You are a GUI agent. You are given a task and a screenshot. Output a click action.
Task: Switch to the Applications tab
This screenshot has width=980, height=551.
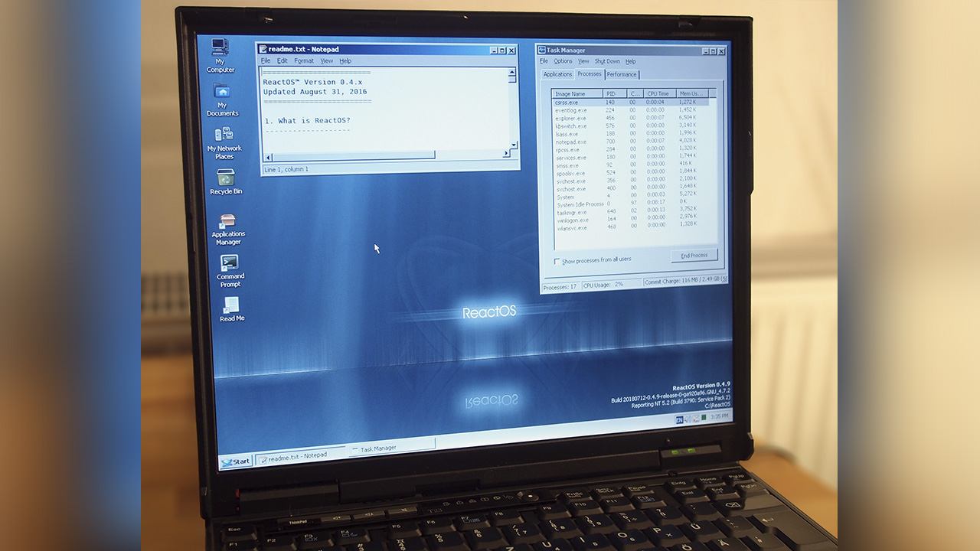click(557, 74)
